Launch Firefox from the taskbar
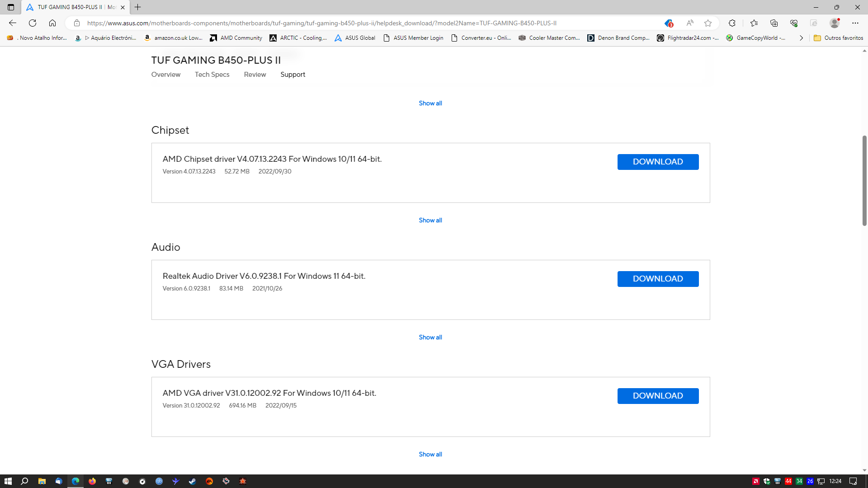Viewport: 868px width, 488px height. point(92,481)
